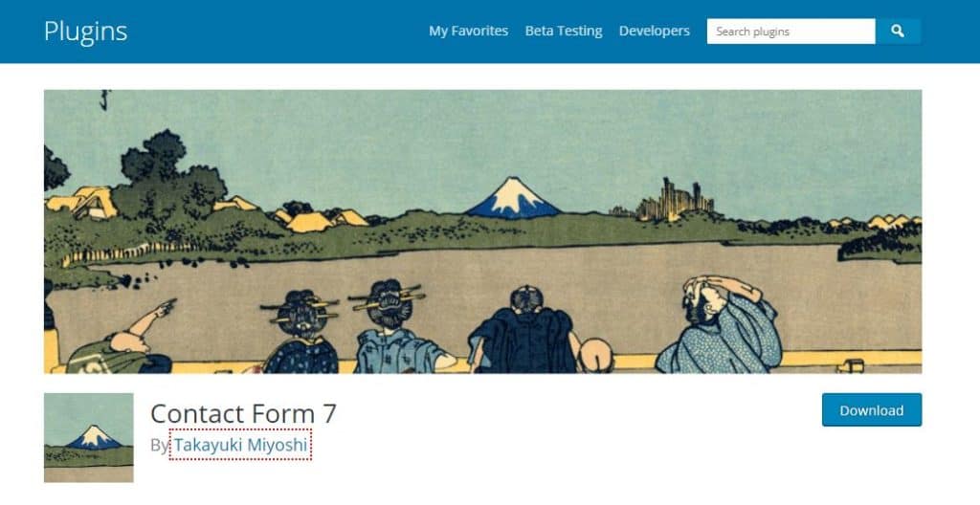
Task: Click the Contact Form 7 plugin icon
Action: pos(89,437)
